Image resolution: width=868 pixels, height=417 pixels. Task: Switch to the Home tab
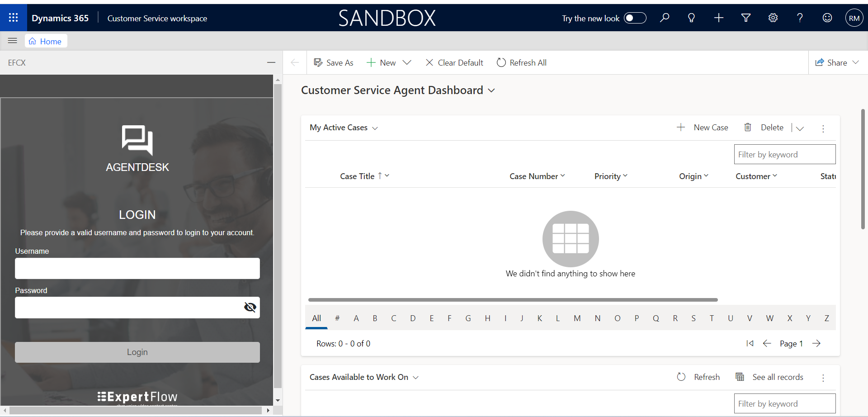(46, 41)
